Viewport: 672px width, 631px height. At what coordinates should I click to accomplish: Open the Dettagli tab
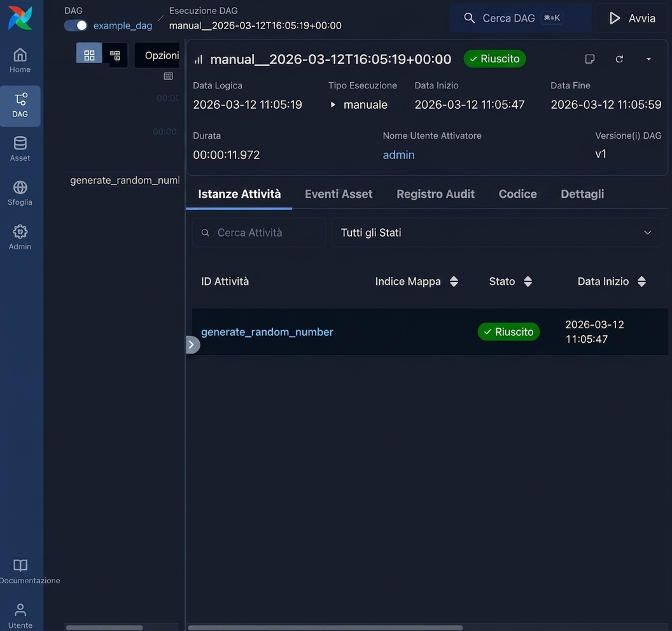point(582,194)
